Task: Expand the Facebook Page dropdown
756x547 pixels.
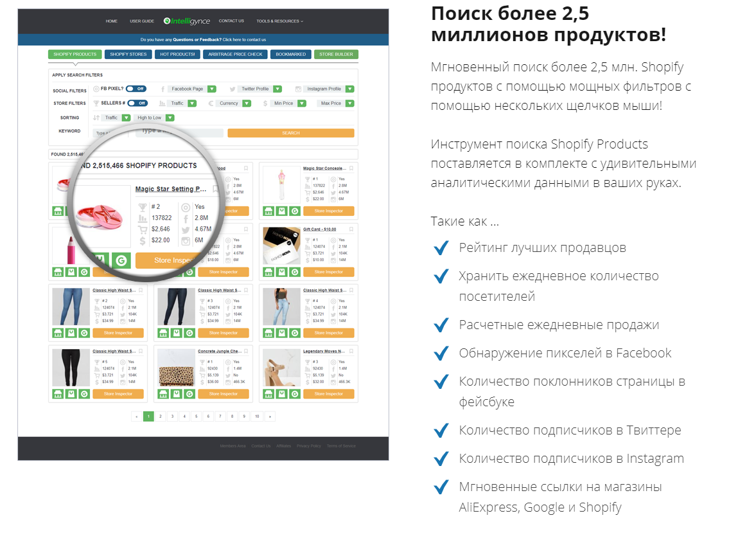Action: coord(212,89)
